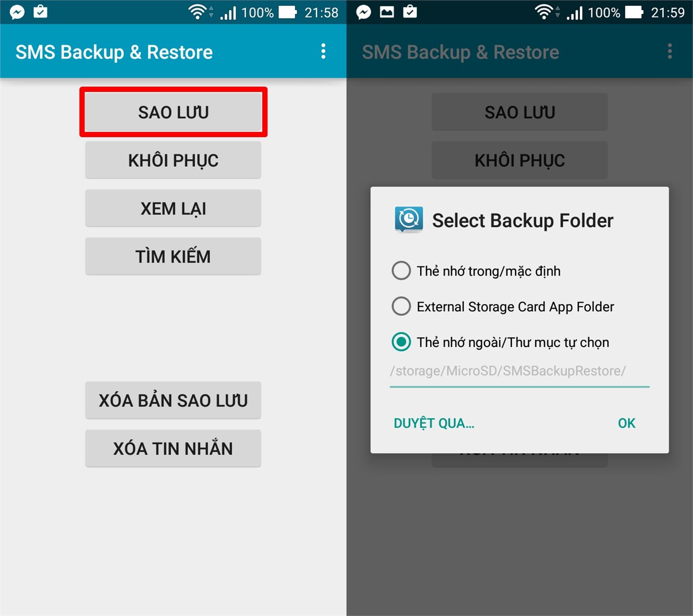Tap XÓA BẢN SAO LƯU button
Viewport: 693px width, 616px height.
click(x=173, y=400)
